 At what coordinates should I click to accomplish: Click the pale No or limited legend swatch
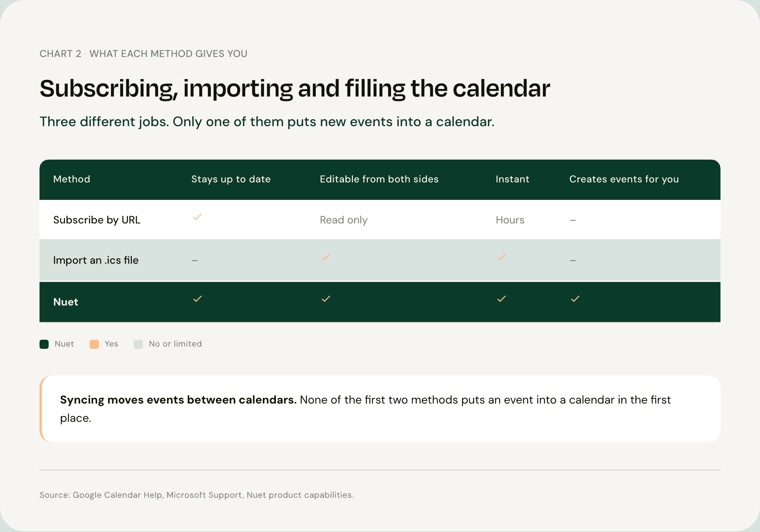(138, 344)
